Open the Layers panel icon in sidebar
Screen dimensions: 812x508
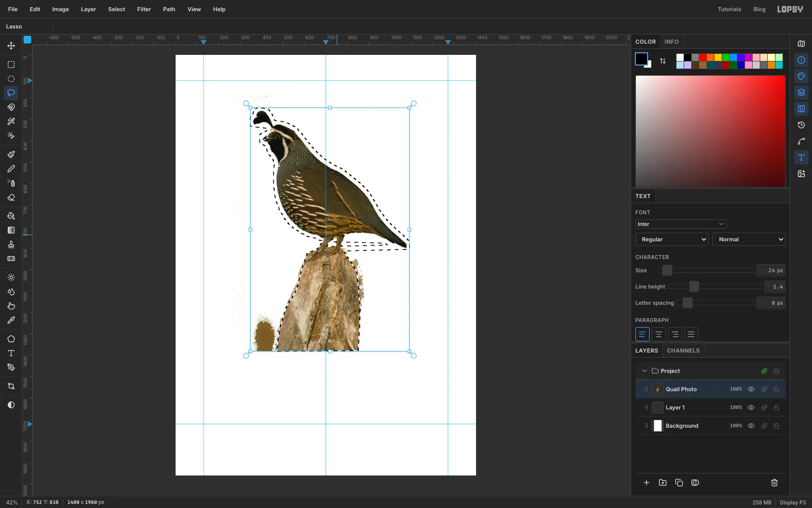click(801, 92)
